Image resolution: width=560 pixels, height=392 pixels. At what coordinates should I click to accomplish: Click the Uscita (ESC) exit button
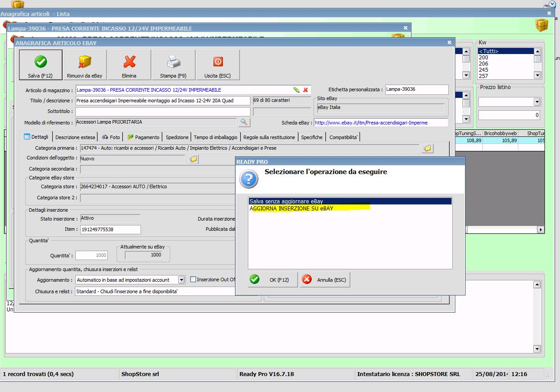pos(218,65)
